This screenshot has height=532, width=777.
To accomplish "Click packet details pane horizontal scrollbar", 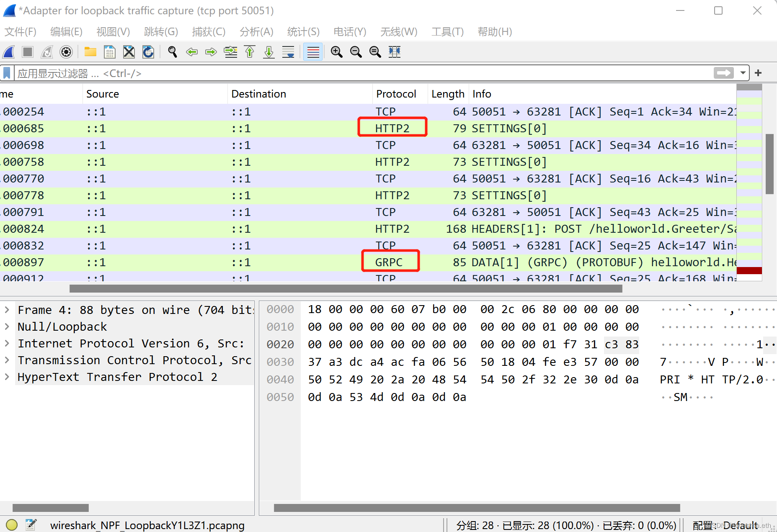I will [51, 508].
